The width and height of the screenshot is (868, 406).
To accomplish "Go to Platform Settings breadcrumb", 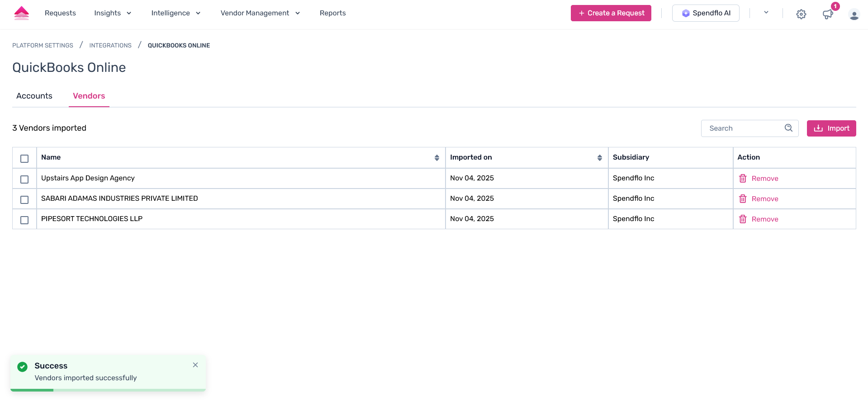I will tap(43, 45).
